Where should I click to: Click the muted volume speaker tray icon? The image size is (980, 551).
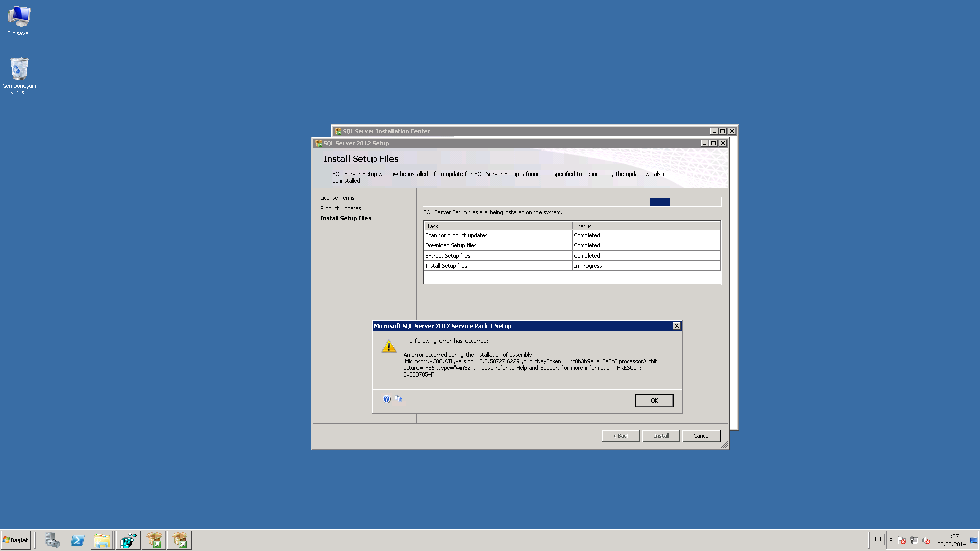(926, 540)
